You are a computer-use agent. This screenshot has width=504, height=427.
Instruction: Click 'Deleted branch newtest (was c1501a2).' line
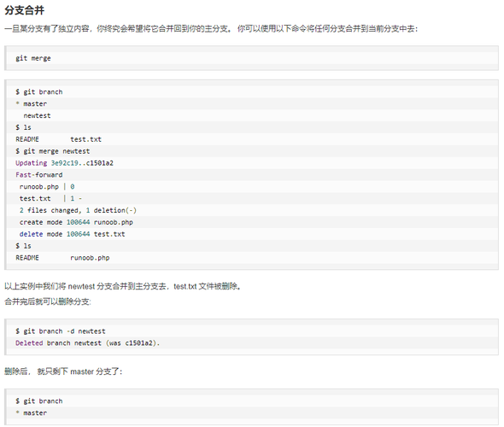pos(87,343)
